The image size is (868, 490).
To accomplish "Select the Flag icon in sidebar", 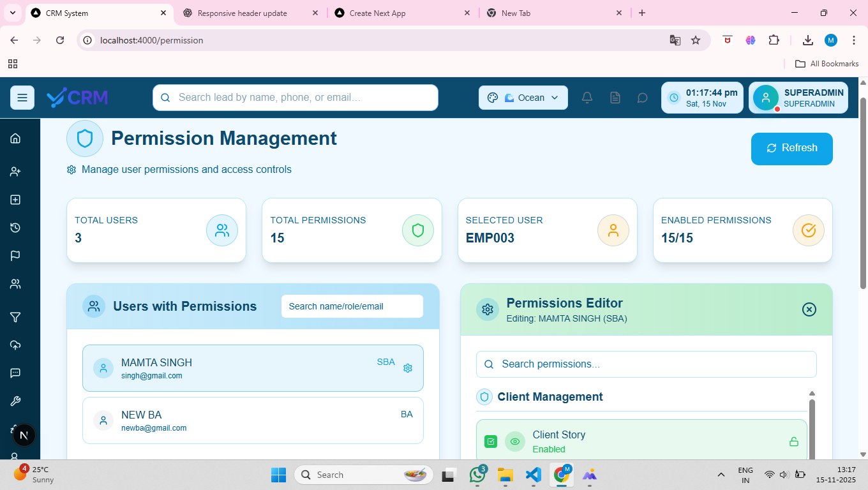I will pos(15,255).
